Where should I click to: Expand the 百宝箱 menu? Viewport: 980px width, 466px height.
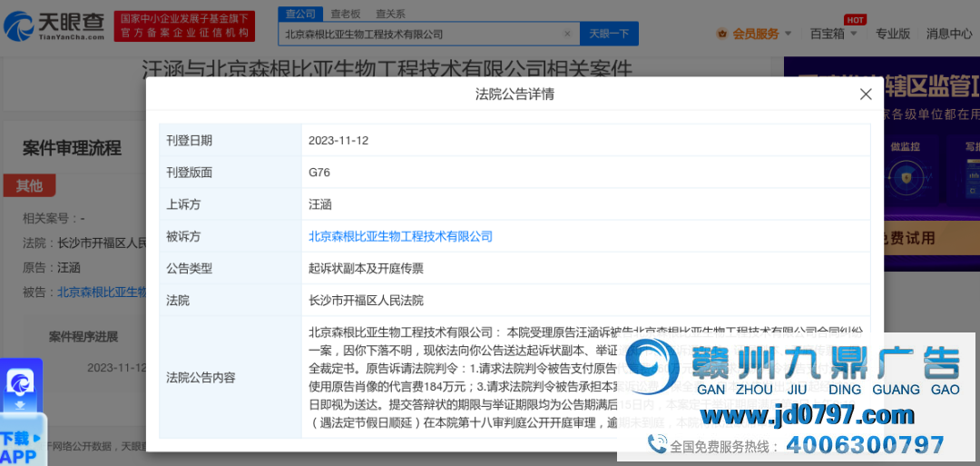832,34
